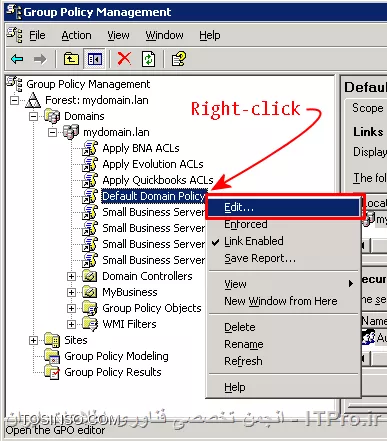Click the Group Policy Results icon
Screen dimensions: 387x441
52,372
